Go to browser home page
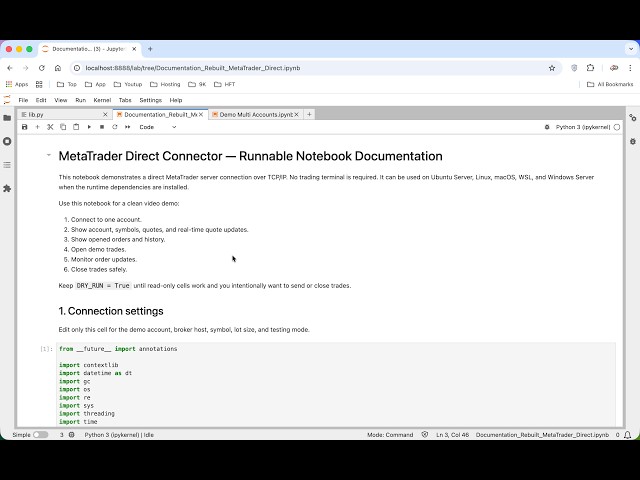 (58, 68)
